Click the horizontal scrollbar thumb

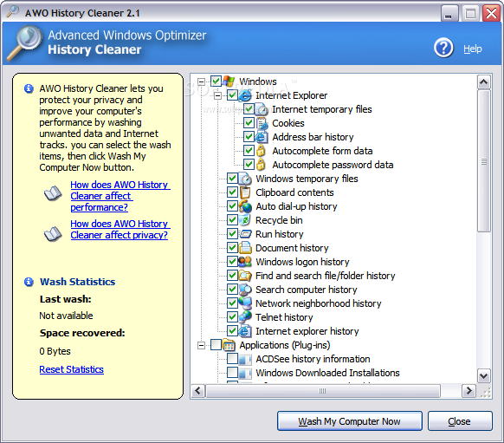pyautogui.click(x=323, y=391)
